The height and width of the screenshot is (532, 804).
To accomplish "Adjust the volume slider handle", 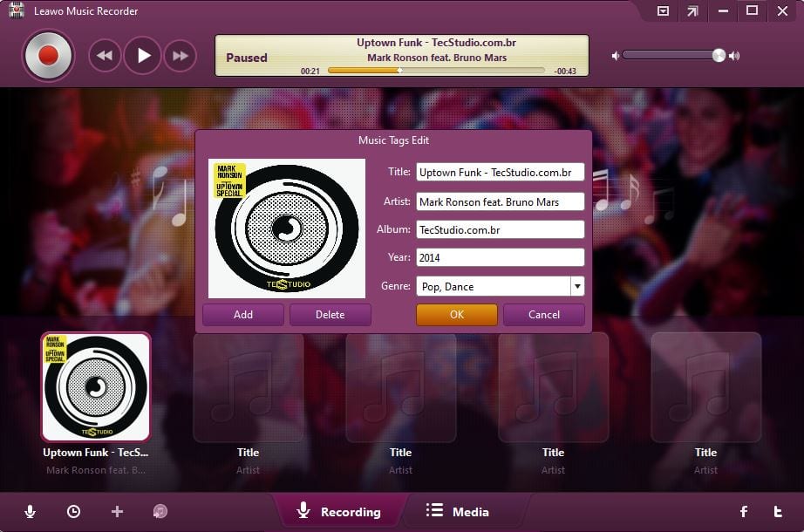I will coord(719,56).
